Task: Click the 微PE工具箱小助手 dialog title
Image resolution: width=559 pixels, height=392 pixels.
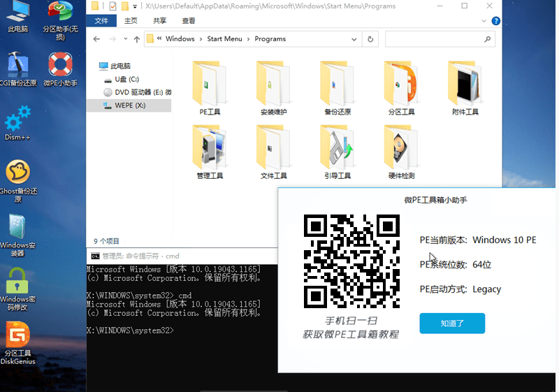Action: point(435,200)
